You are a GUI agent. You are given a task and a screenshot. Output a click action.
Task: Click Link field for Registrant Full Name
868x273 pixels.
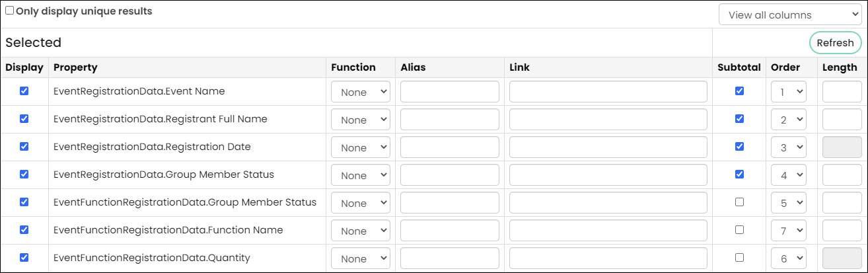click(608, 120)
